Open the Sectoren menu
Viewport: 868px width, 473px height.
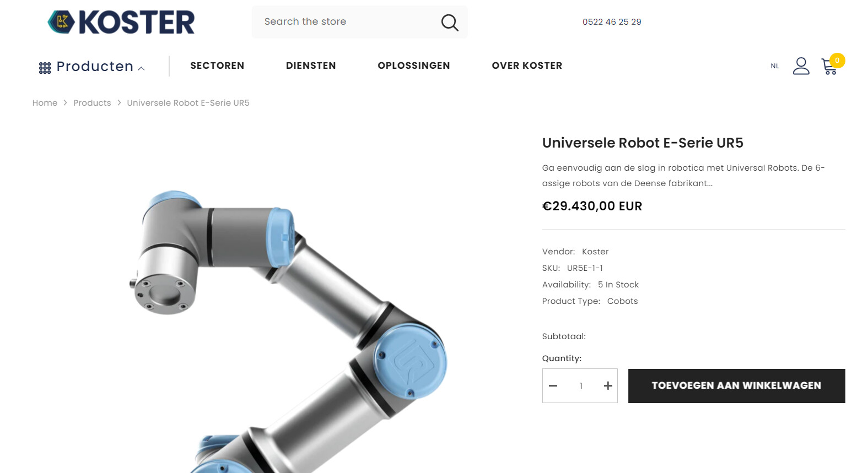click(217, 66)
